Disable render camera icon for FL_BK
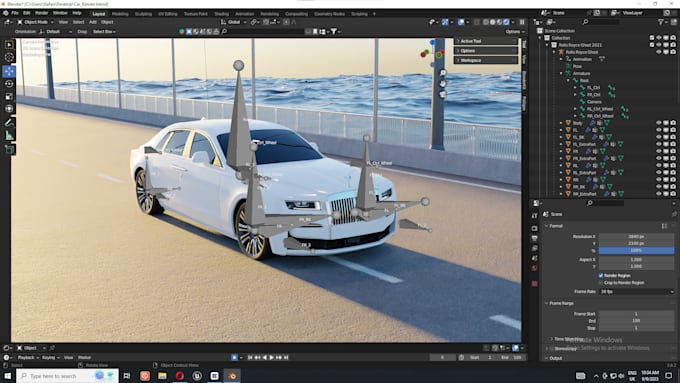 (x=673, y=137)
